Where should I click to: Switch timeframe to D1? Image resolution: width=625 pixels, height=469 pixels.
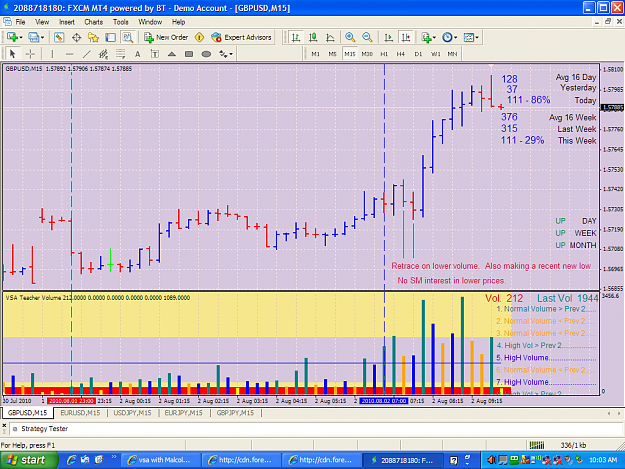point(418,54)
